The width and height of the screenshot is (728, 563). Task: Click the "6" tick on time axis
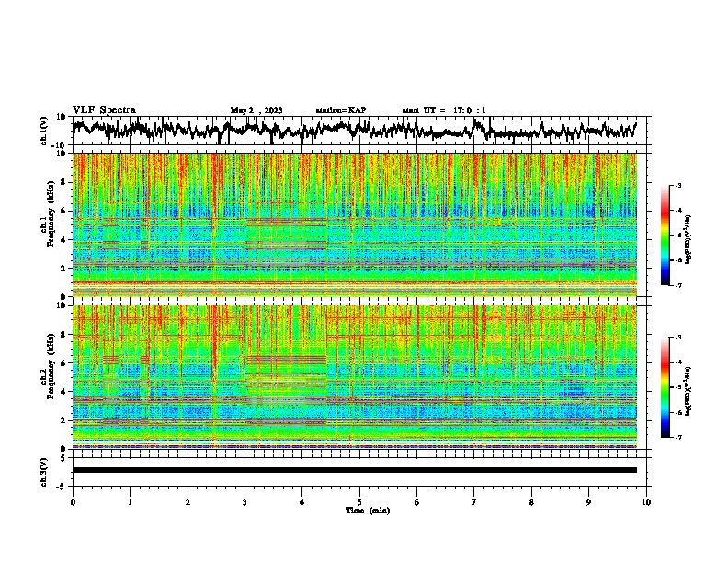(x=417, y=502)
